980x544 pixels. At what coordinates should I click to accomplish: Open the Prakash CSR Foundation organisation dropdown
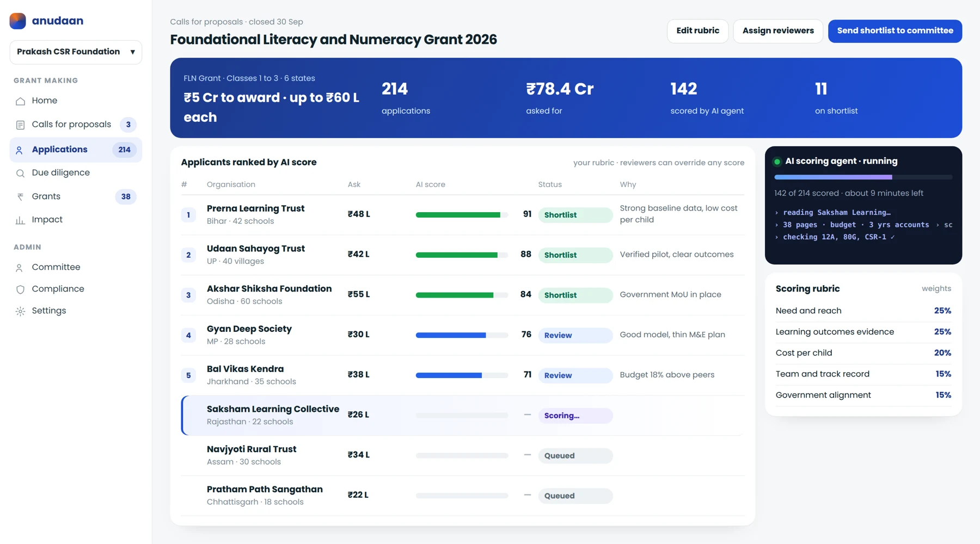click(76, 52)
